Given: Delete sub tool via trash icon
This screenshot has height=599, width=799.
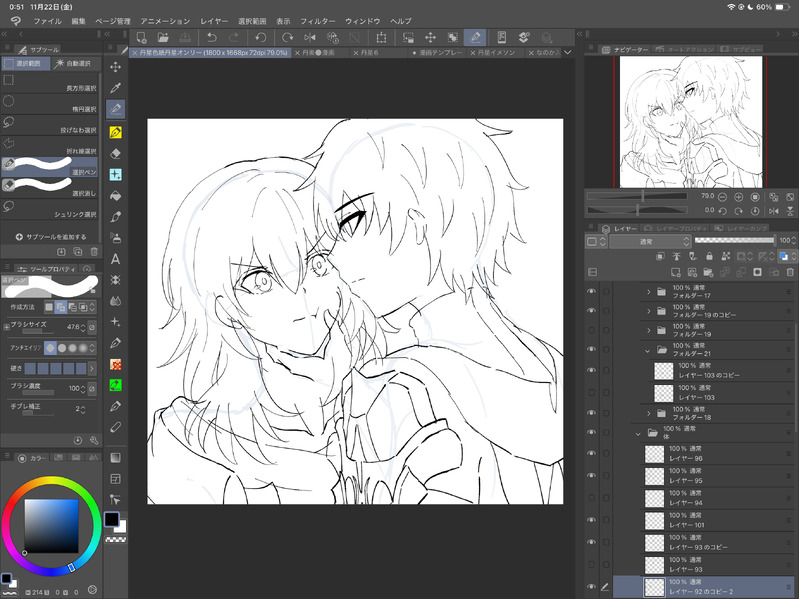Looking at the screenshot, I should [x=94, y=252].
